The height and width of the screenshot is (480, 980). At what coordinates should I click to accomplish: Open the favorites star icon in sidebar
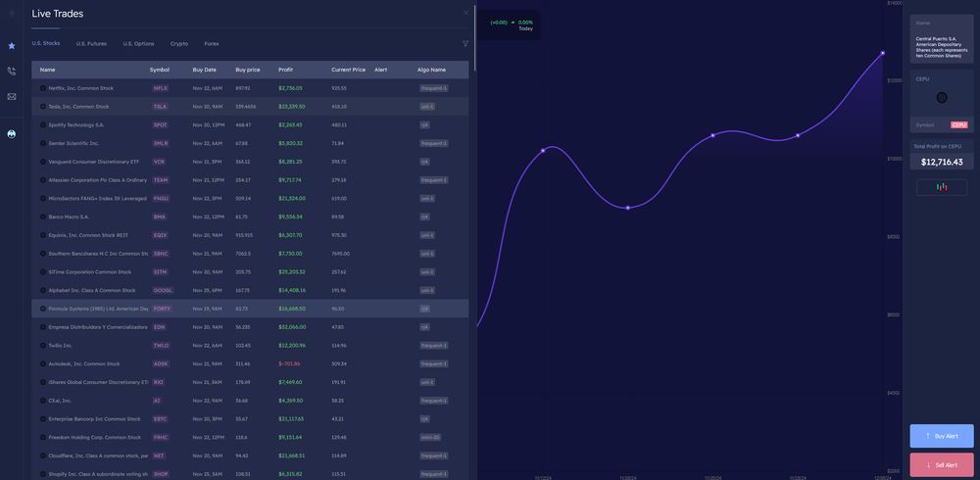11,46
